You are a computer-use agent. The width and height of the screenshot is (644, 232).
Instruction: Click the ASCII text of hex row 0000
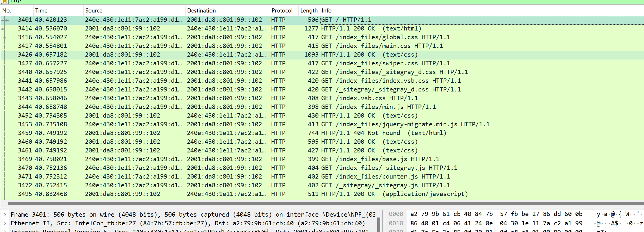pos(618,214)
